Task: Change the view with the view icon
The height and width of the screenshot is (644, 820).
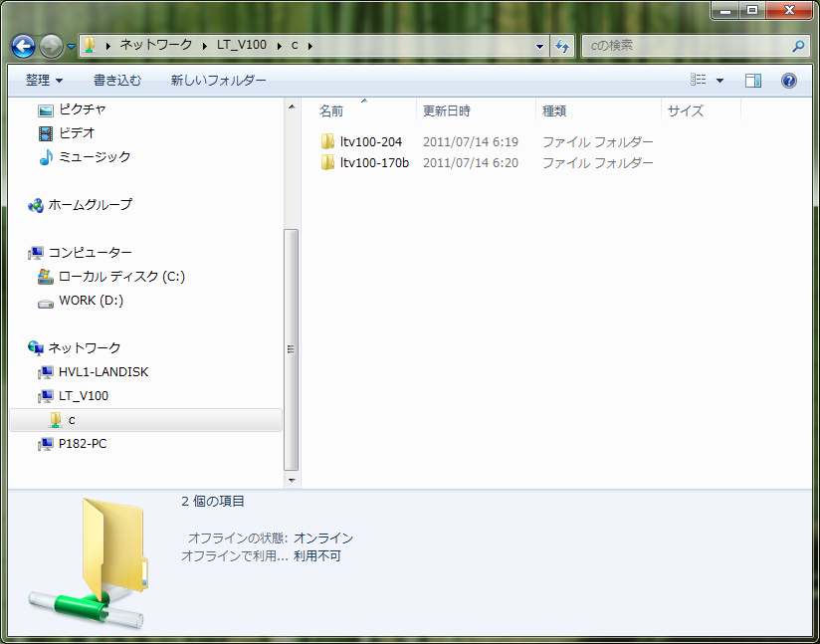Action: tap(699, 80)
